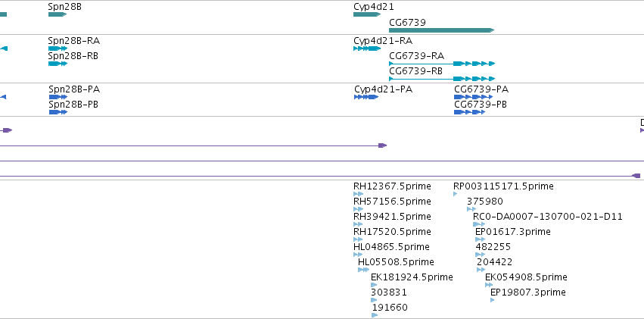Click the CG6739-RB transcript feature
Image resolution: width=644 pixels, height=319 pixels.
442,79
